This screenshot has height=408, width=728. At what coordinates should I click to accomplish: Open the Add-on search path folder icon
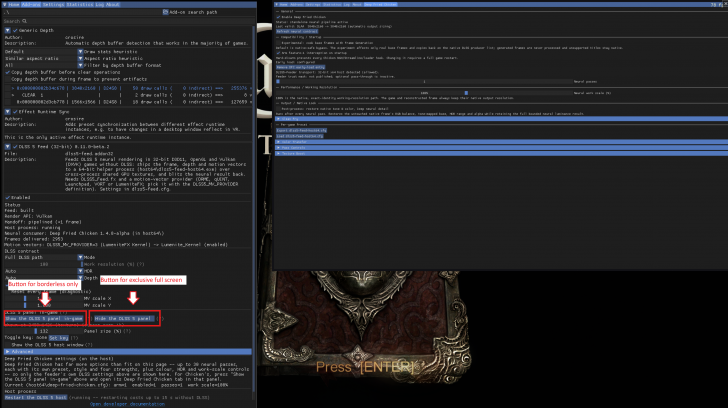click(x=165, y=12)
